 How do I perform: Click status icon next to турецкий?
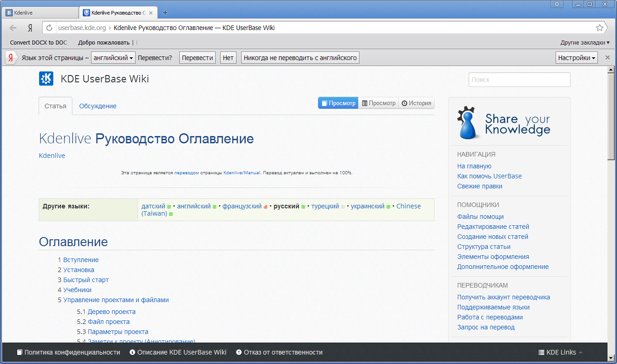pyautogui.click(x=343, y=207)
